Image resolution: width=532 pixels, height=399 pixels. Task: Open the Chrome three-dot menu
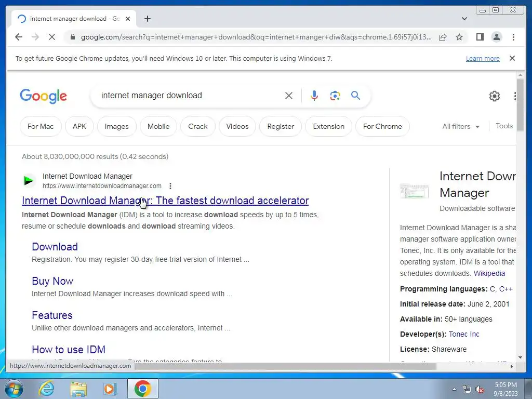tap(513, 37)
